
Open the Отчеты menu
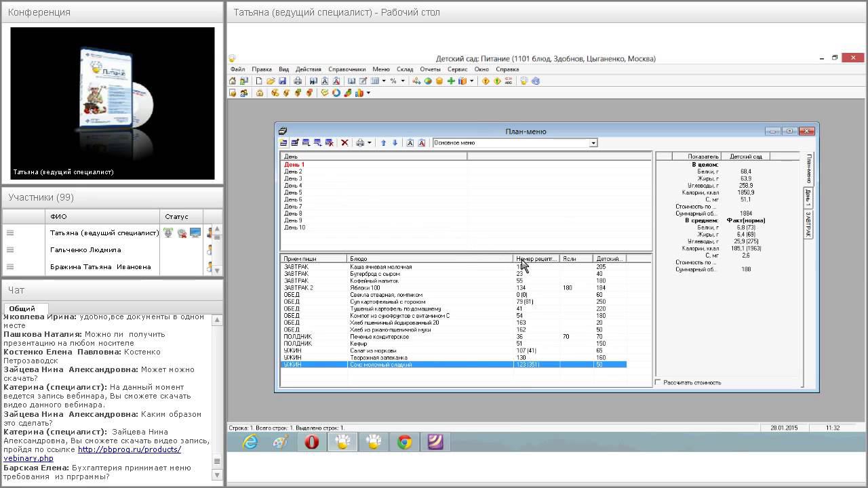(430, 69)
